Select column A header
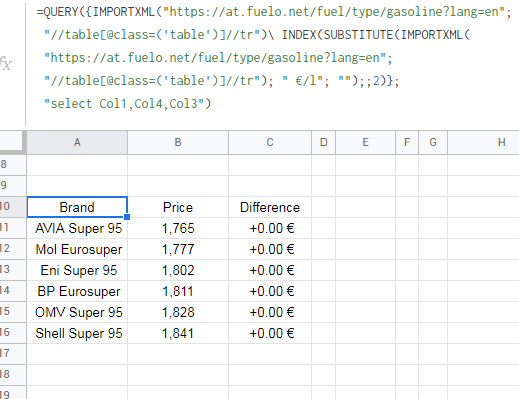 point(77,142)
